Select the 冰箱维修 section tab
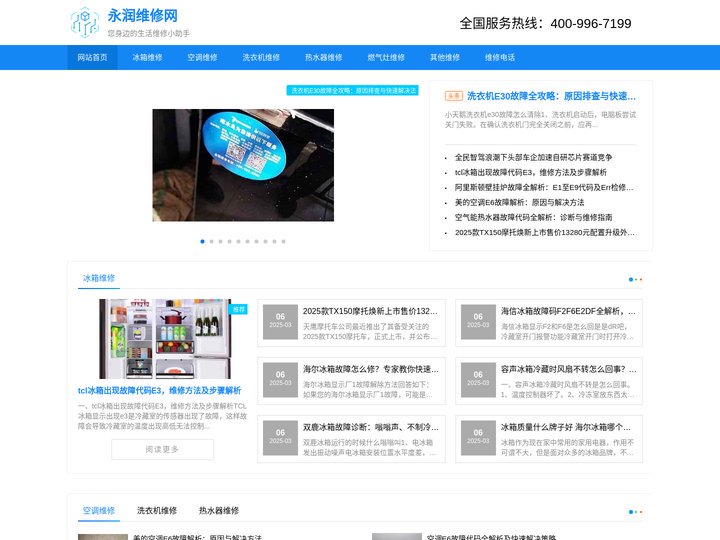The image size is (720, 540). pyautogui.click(x=99, y=278)
